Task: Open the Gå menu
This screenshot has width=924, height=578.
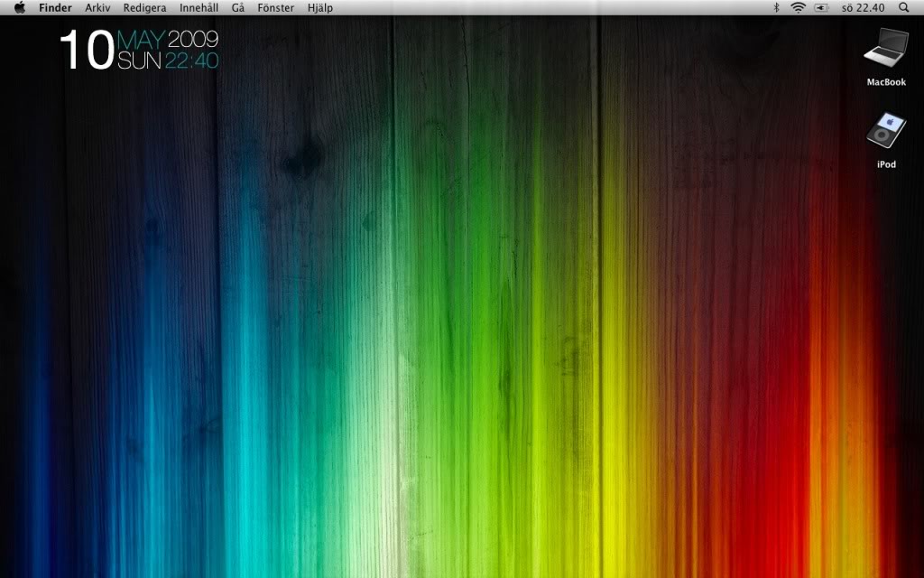Action: click(238, 8)
